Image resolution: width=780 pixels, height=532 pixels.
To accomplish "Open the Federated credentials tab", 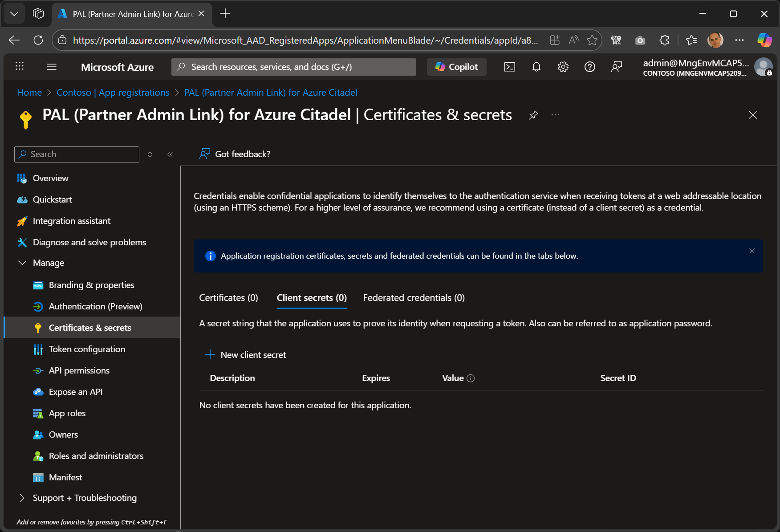I will [x=413, y=297].
